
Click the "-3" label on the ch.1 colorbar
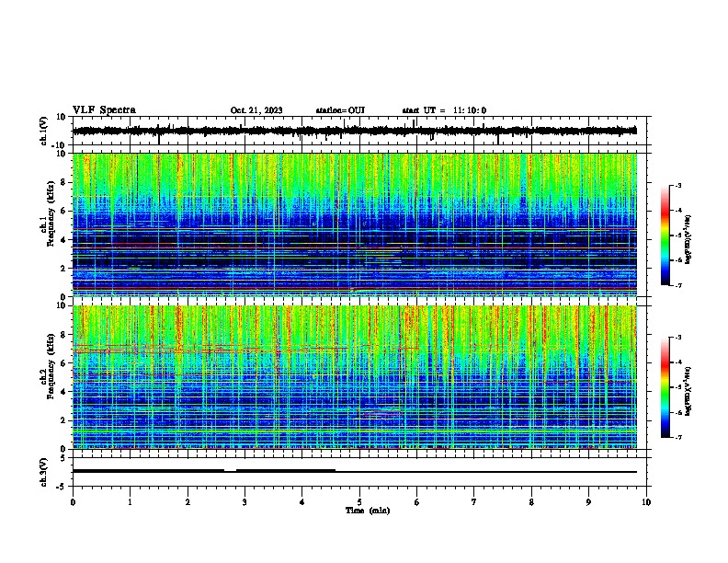click(x=677, y=186)
